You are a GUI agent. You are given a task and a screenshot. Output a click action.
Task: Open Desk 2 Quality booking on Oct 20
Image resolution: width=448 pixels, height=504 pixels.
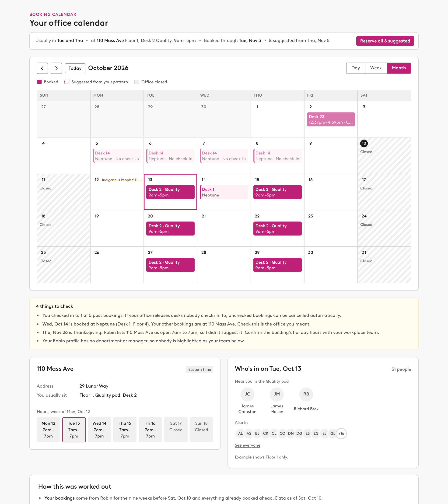click(170, 229)
